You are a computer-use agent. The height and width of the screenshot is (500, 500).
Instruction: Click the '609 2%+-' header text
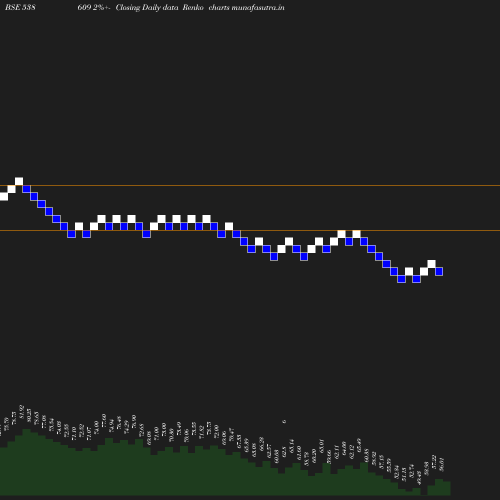(x=94, y=7)
